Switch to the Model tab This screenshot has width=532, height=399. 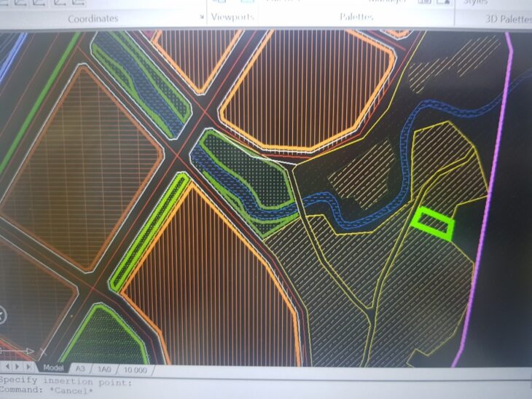pyautogui.click(x=52, y=368)
